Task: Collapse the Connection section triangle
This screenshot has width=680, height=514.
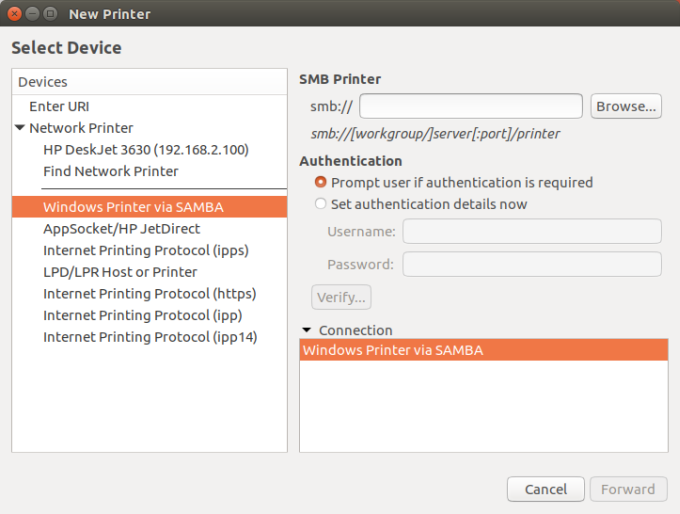Action: [x=306, y=330]
